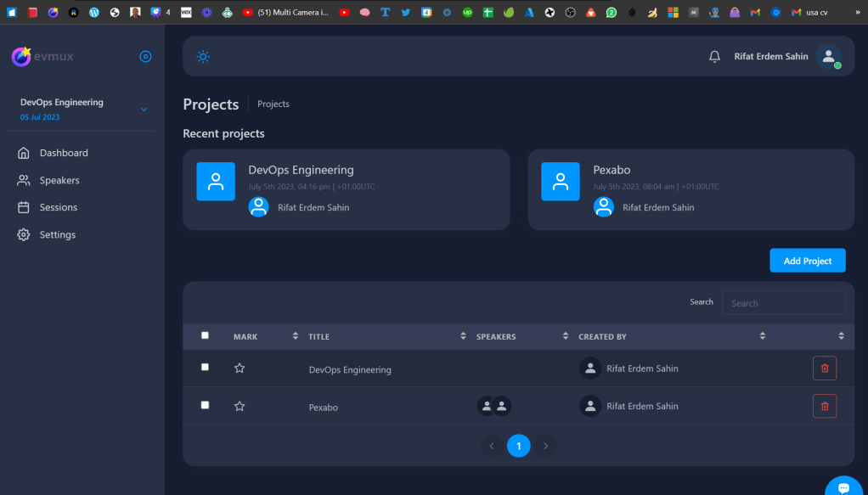This screenshot has width=868, height=495.
Task: Click the next page arrow
Action: coord(546,446)
